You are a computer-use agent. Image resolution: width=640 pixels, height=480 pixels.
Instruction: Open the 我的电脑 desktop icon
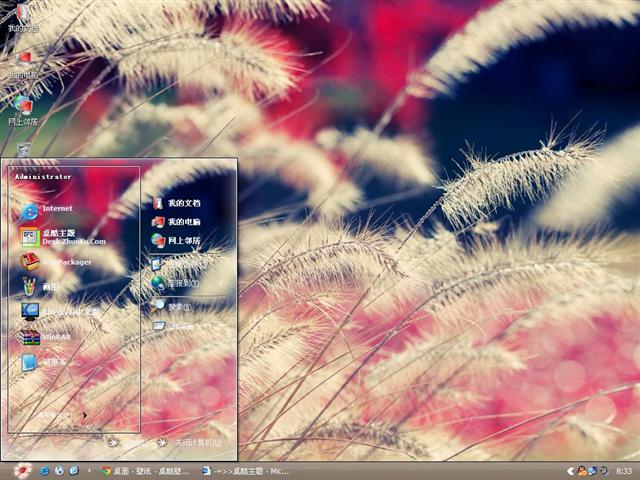[23, 65]
